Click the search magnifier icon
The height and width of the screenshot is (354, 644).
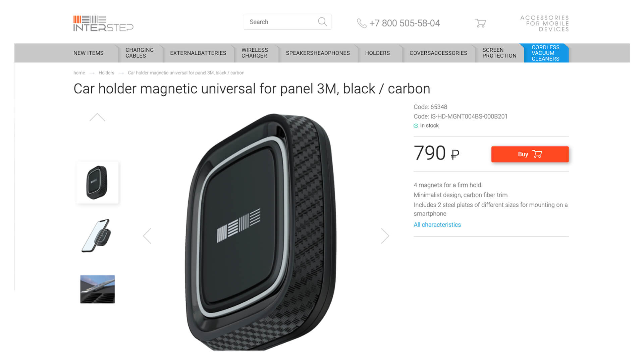pyautogui.click(x=322, y=22)
